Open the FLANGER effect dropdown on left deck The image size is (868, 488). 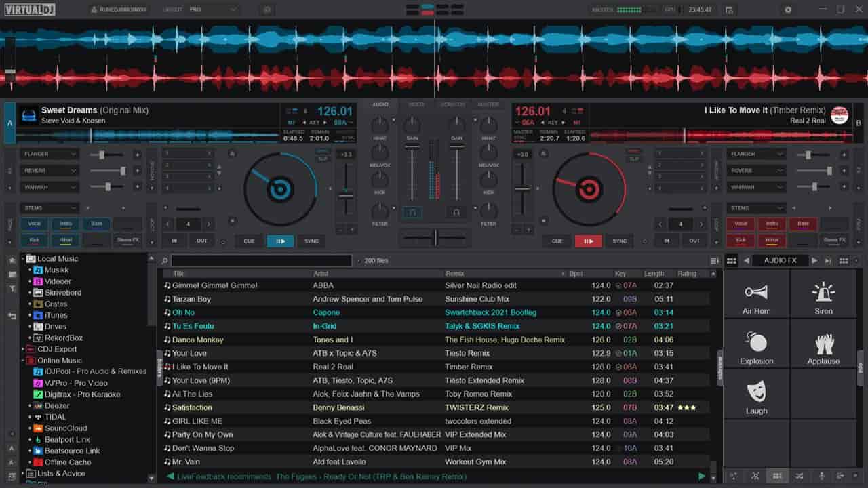[47, 154]
